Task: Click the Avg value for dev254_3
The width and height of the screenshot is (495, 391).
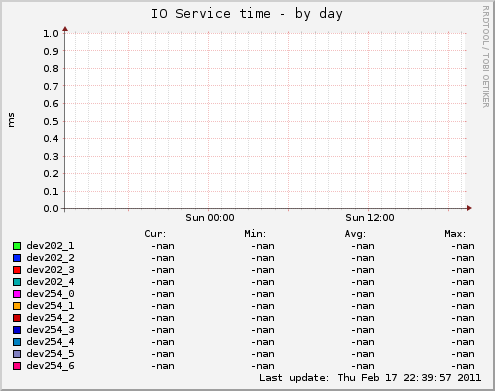Action: 363,330
